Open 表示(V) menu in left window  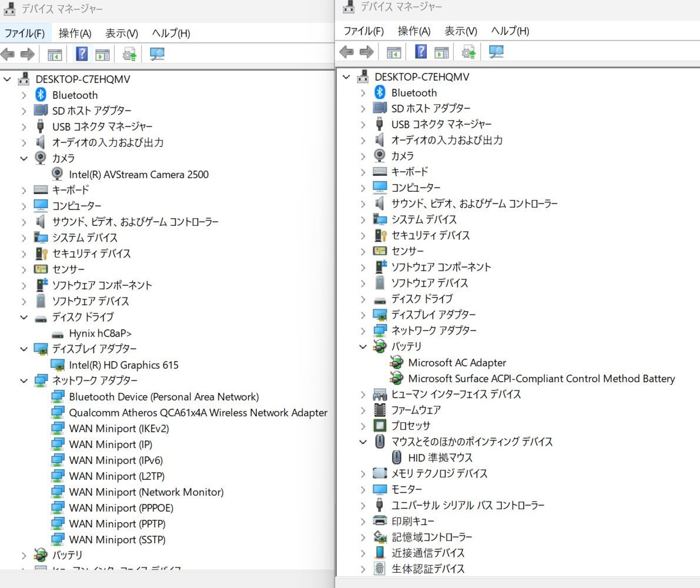point(122,34)
